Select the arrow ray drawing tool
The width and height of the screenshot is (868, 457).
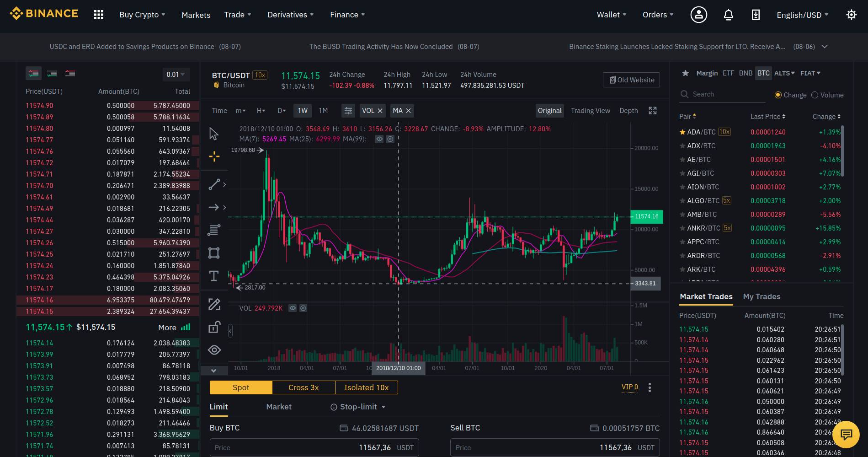point(214,207)
